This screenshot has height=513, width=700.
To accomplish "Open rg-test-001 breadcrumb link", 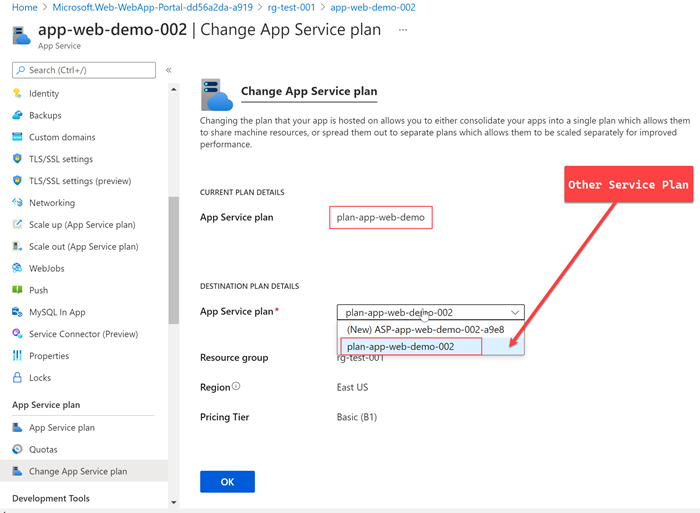I will [291, 8].
